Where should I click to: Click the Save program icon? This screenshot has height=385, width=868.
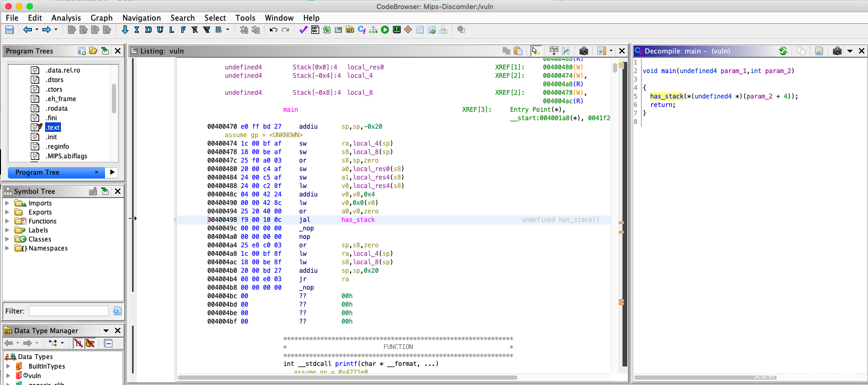[x=10, y=30]
